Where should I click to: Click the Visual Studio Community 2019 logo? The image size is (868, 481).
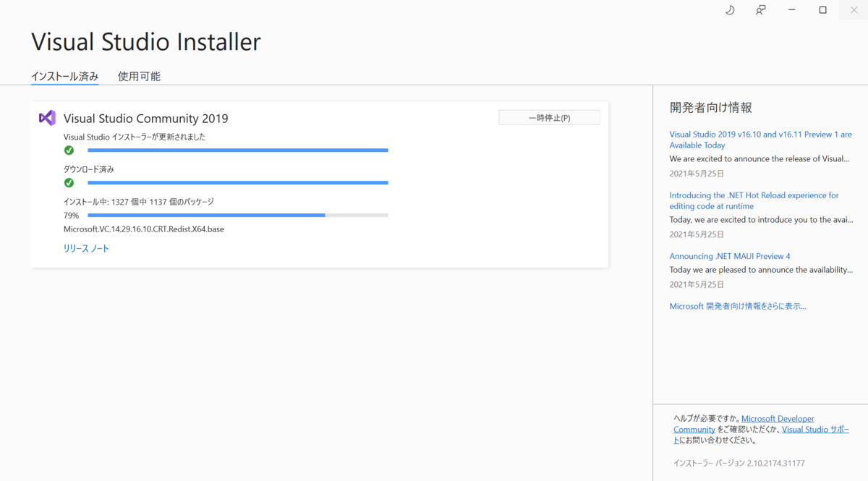click(47, 118)
